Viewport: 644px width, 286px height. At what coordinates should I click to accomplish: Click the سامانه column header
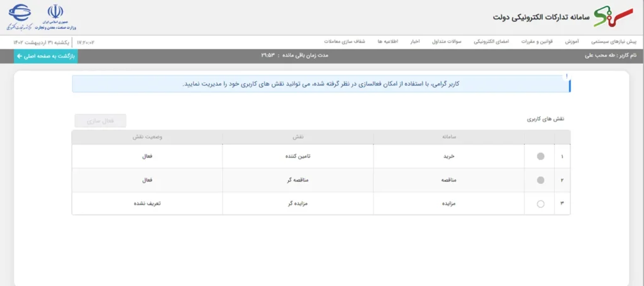[x=448, y=137]
